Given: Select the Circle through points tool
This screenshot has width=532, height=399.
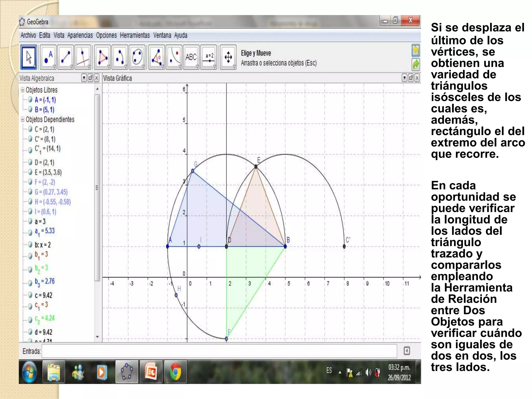Looking at the screenshot, I should (137, 57).
